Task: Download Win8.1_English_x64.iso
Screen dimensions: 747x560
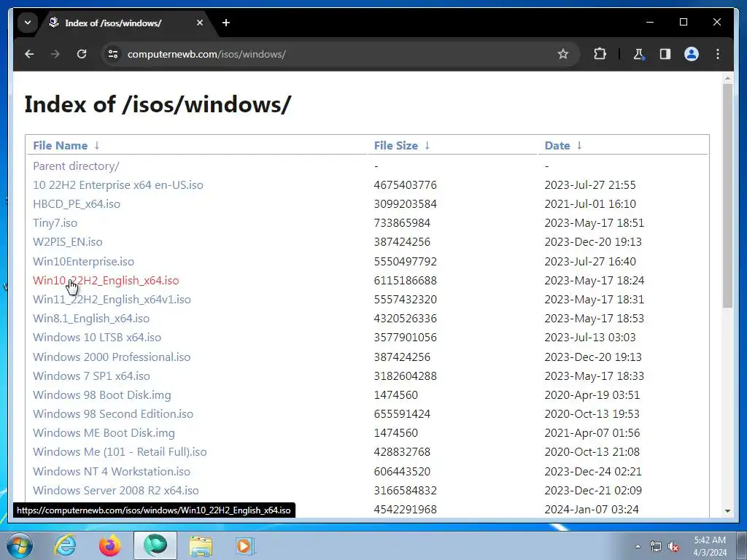Action: pos(91,319)
